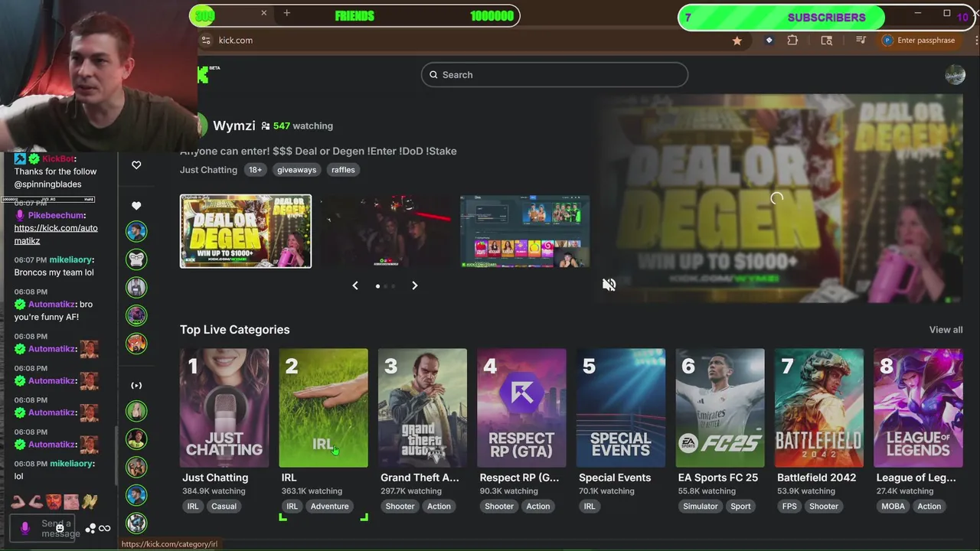Click View all live categories
Image resolution: width=980 pixels, height=551 pixels.
(x=946, y=330)
